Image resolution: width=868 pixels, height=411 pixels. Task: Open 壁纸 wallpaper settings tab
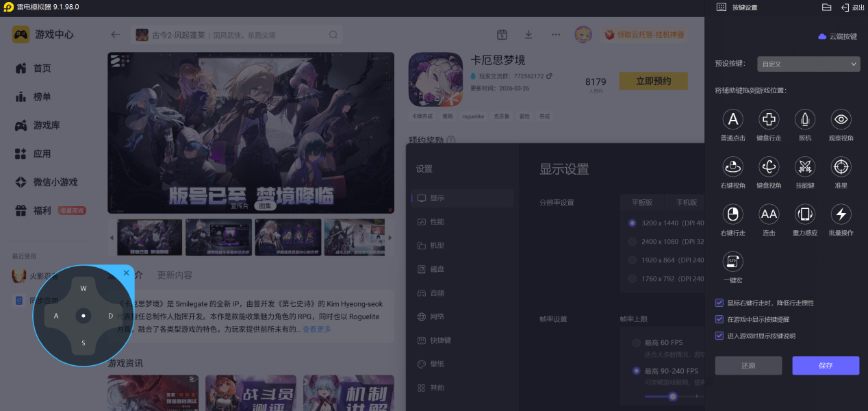click(462, 364)
